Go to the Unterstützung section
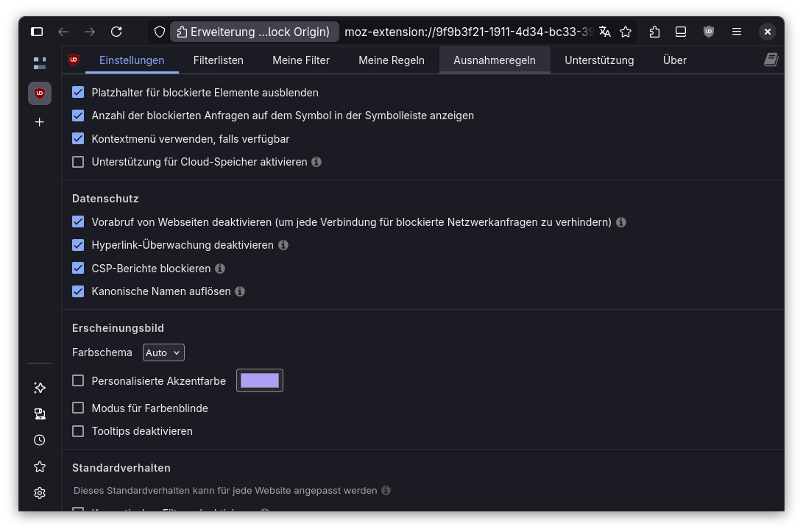The height and width of the screenshot is (532, 803). 599,60
